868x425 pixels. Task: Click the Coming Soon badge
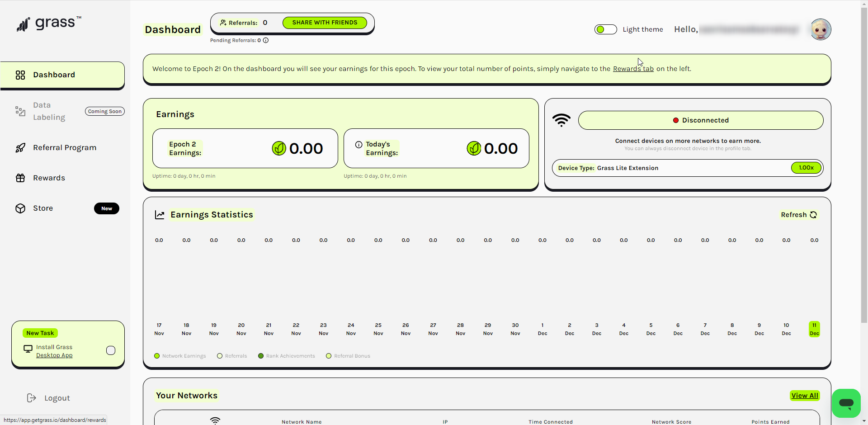tap(105, 111)
